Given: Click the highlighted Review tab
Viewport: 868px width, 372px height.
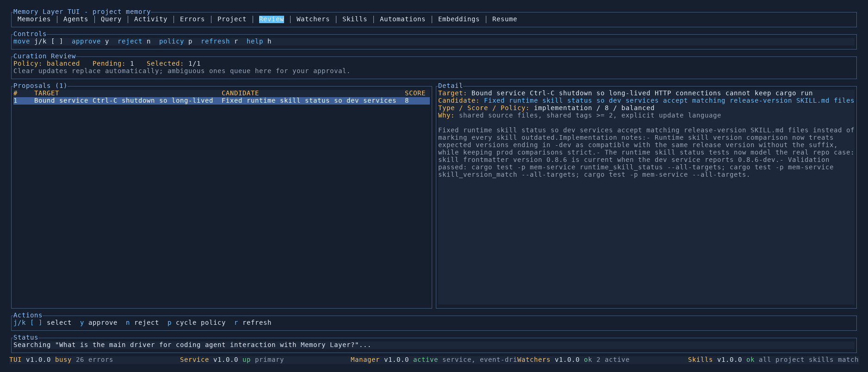Looking at the screenshot, I should click(x=272, y=19).
